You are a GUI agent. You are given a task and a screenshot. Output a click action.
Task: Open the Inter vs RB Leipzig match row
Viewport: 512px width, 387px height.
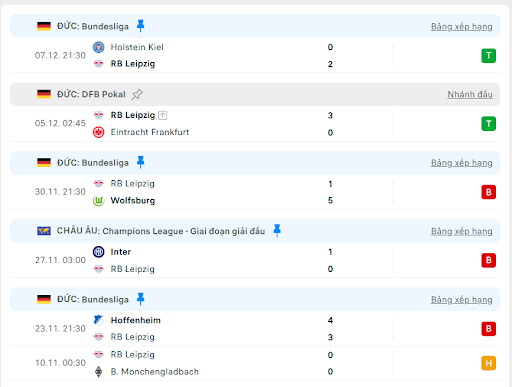click(x=255, y=260)
